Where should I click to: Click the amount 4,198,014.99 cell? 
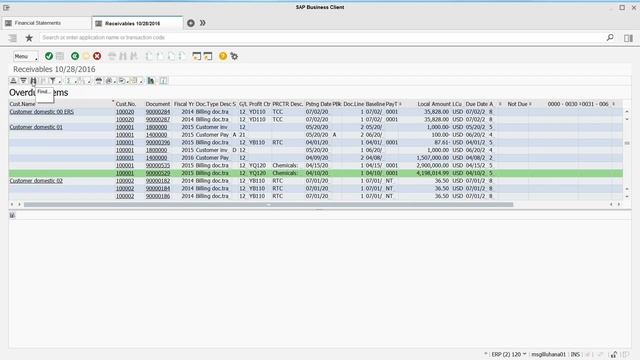[432, 173]
